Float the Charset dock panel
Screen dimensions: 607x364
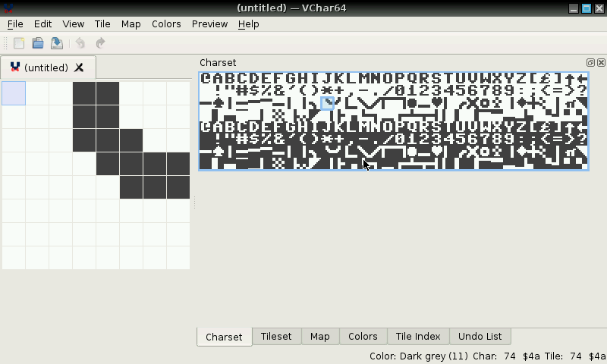pos(590,63)
